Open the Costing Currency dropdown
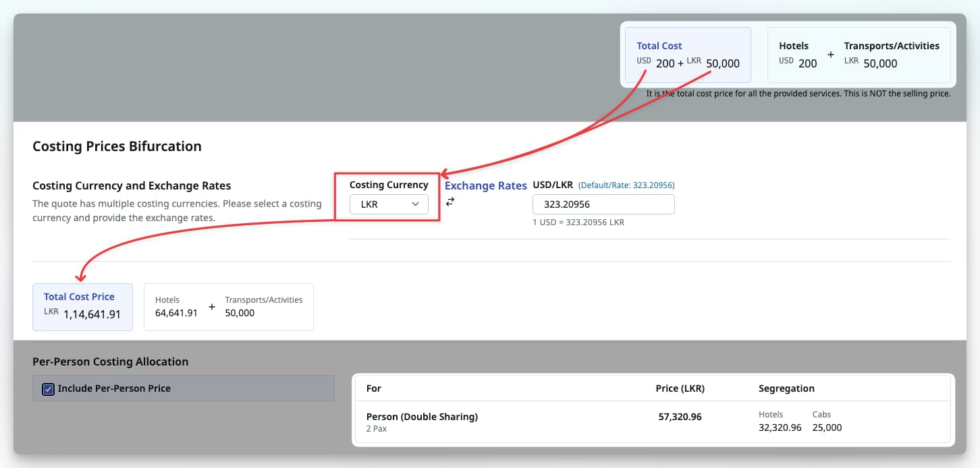 pos(389,204)
